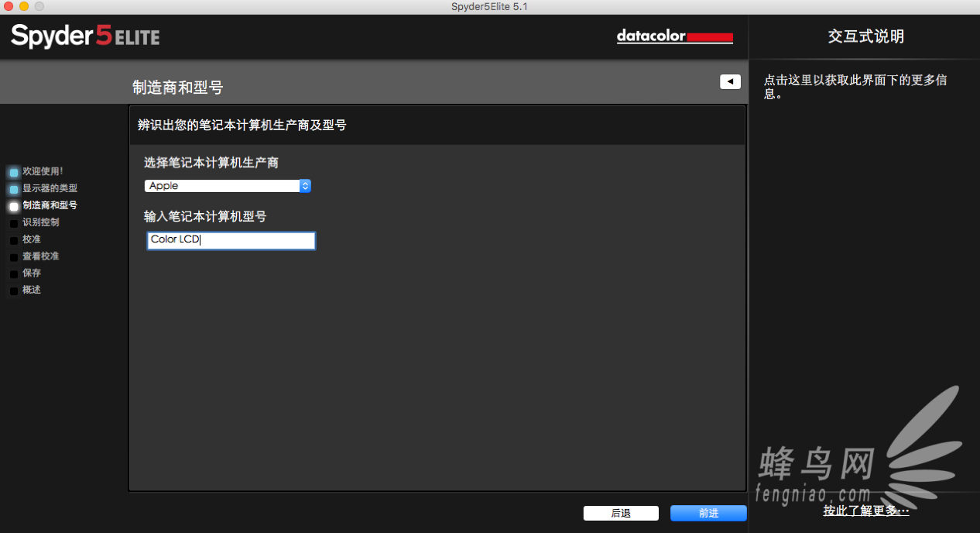Open the 按此了解更多 link
The height and width of the screenshot is (533, 980).
[866, 511]
